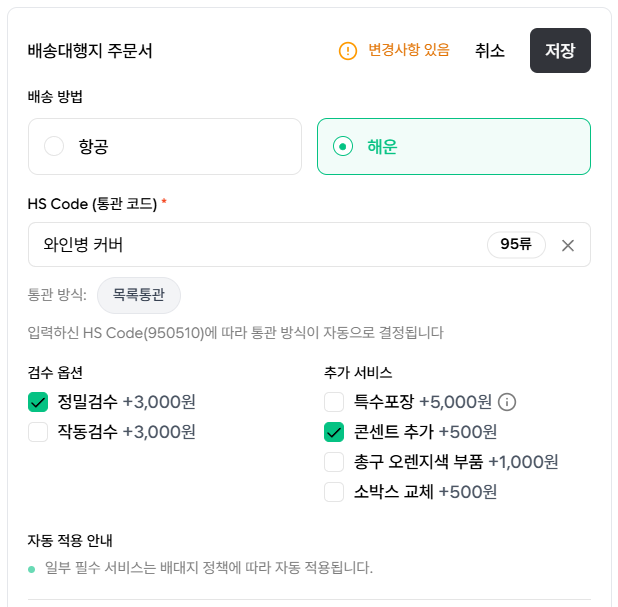The width and height of the screenshot is (618, 607).
Task: Select the 항공 shipping radio option
Action: tap(54, 147)
